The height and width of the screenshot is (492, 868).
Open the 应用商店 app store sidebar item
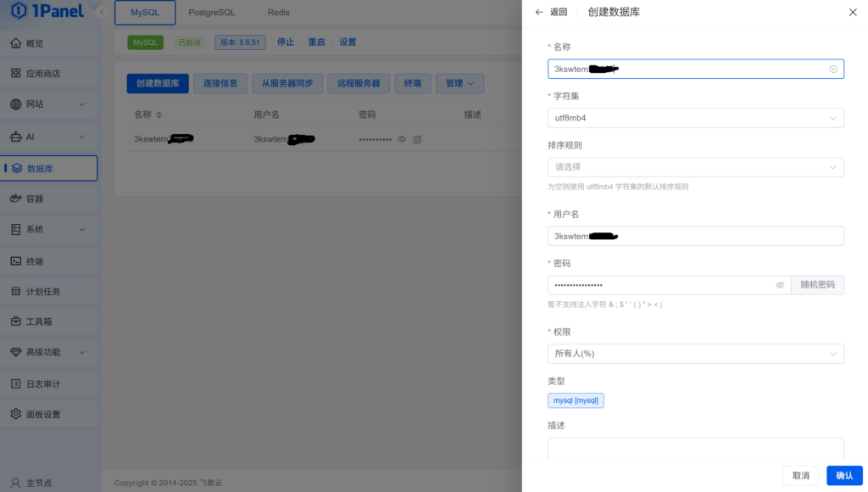pos(42,73)
